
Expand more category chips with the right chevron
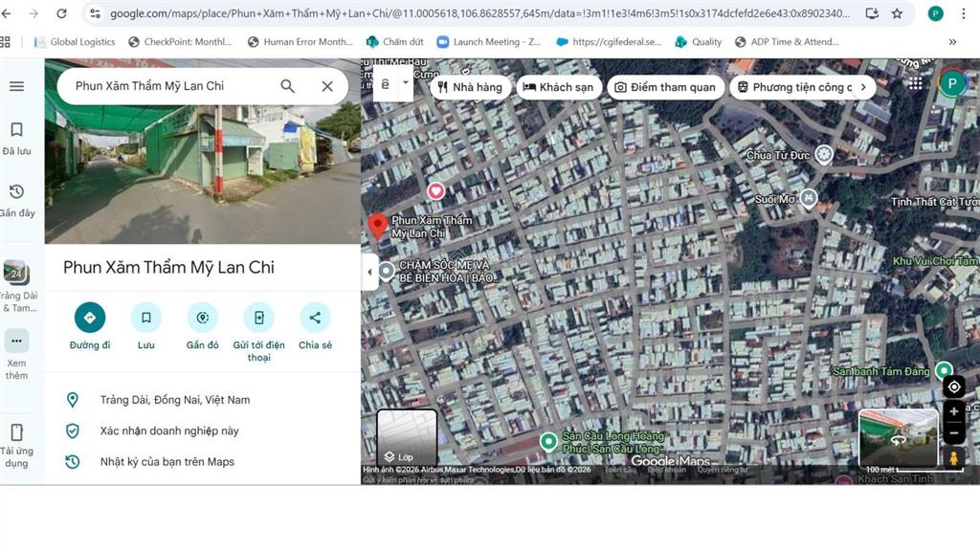pos(863,87)
